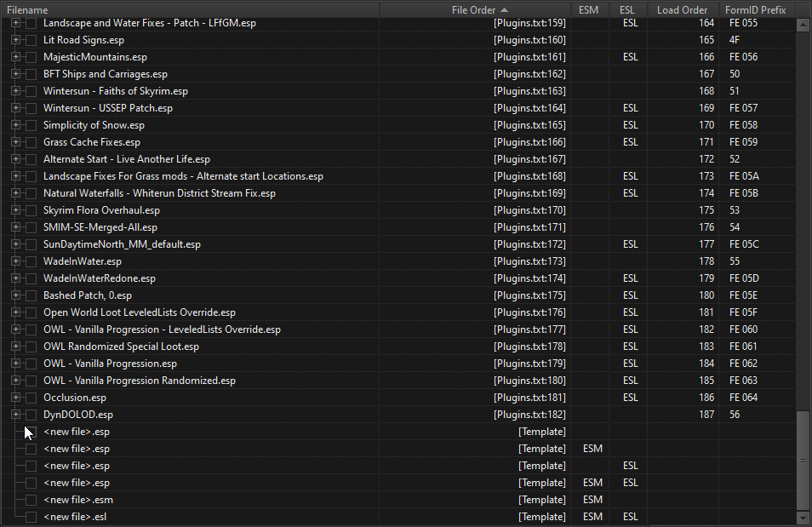Click the File Order column header
812x527 pixels.
click(476, 10)
